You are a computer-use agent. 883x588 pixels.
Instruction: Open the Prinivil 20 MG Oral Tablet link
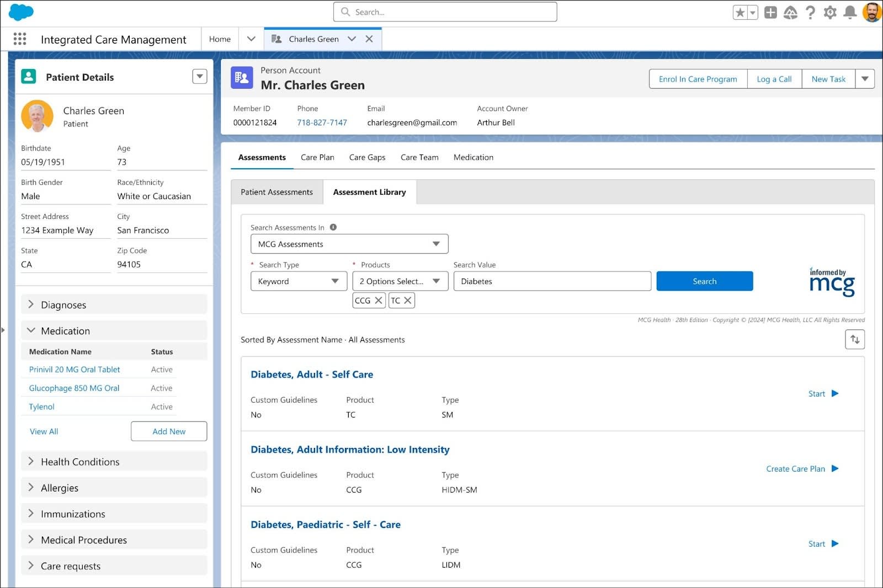click(x=75, y=370)
